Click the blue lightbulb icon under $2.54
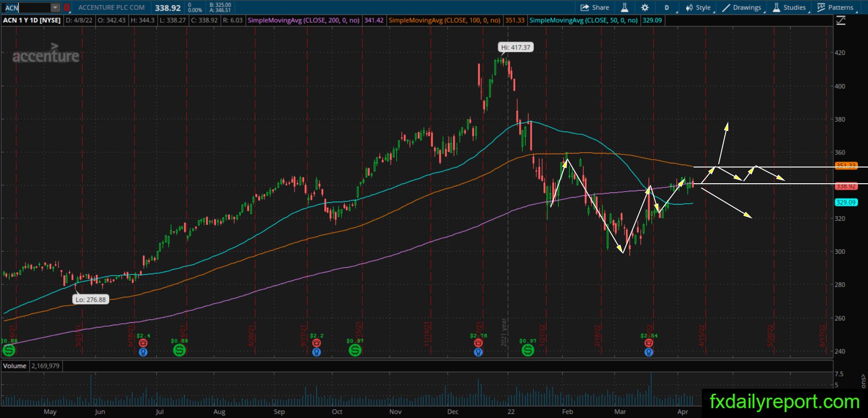The width and height of the screenshot is (868, 418). (x=649, y=352)
